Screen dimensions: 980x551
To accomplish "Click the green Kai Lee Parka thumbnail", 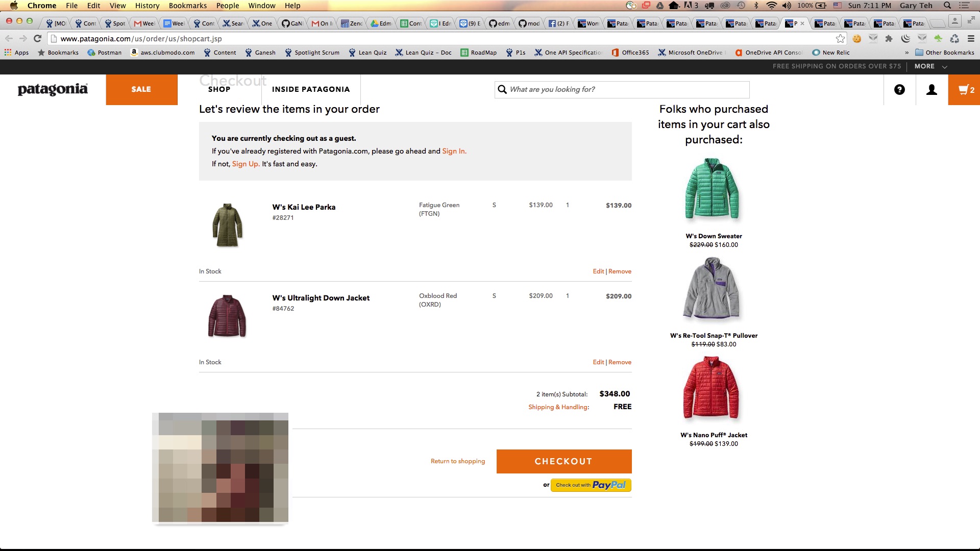I will click(x=228, y=225).
